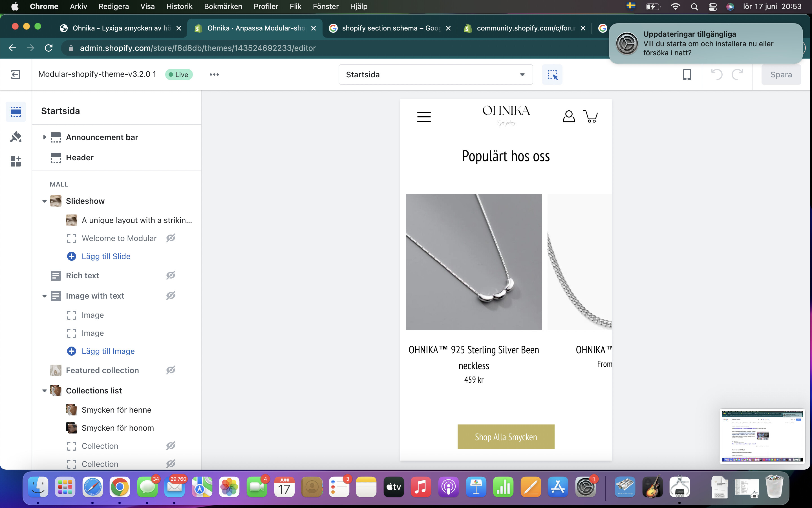
Task: Toggle the section inspector selector icon
Action: 552,74
